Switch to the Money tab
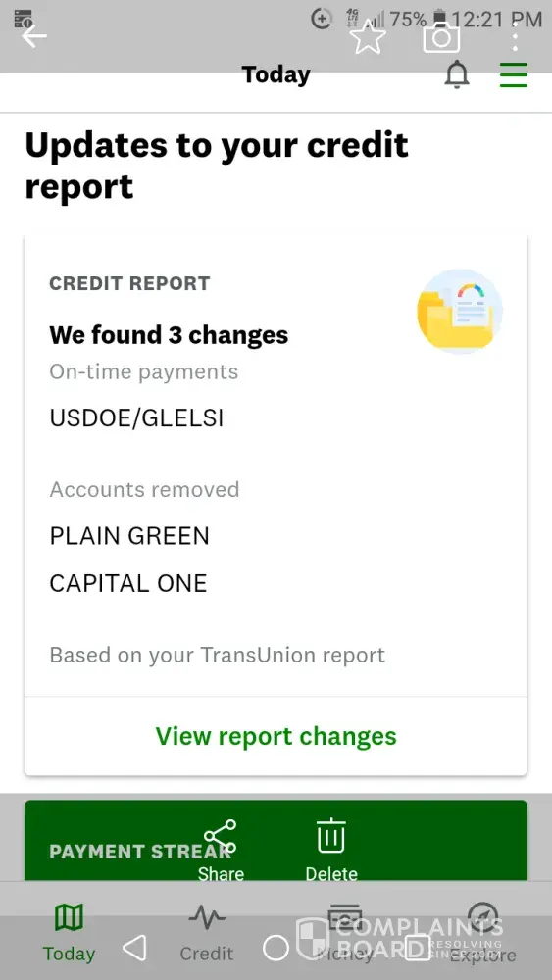The width and height of the screenshot is (552, 980). 344,933
